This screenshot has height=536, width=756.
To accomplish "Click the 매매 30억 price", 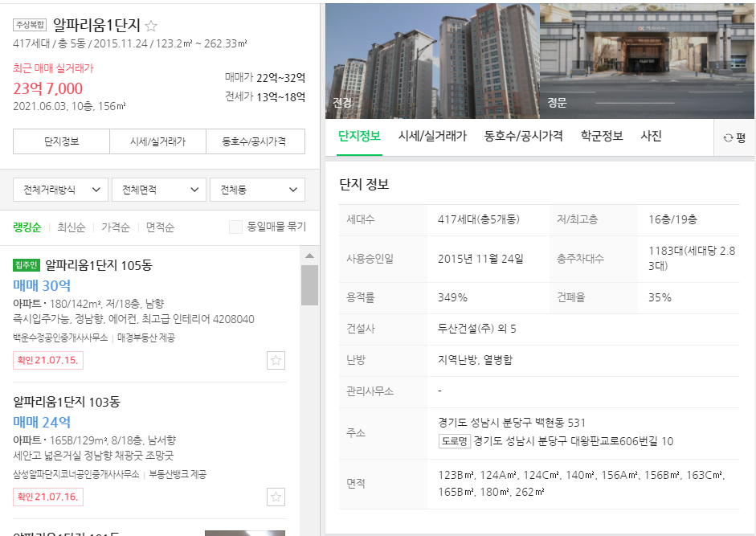I will 42,285.
